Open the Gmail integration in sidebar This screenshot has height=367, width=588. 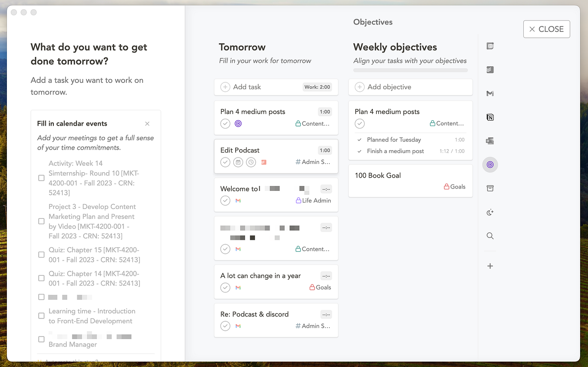point(490,93)
